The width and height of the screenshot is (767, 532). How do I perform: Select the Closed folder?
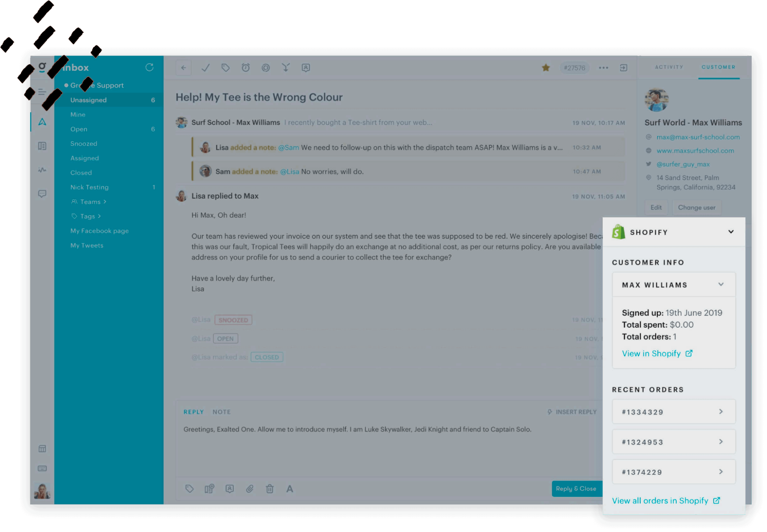[109, 172]
